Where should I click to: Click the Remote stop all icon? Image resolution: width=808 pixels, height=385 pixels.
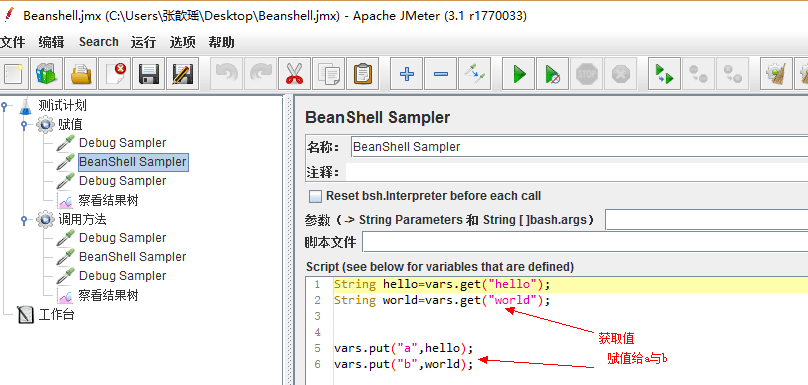click(x=698, y=74)
